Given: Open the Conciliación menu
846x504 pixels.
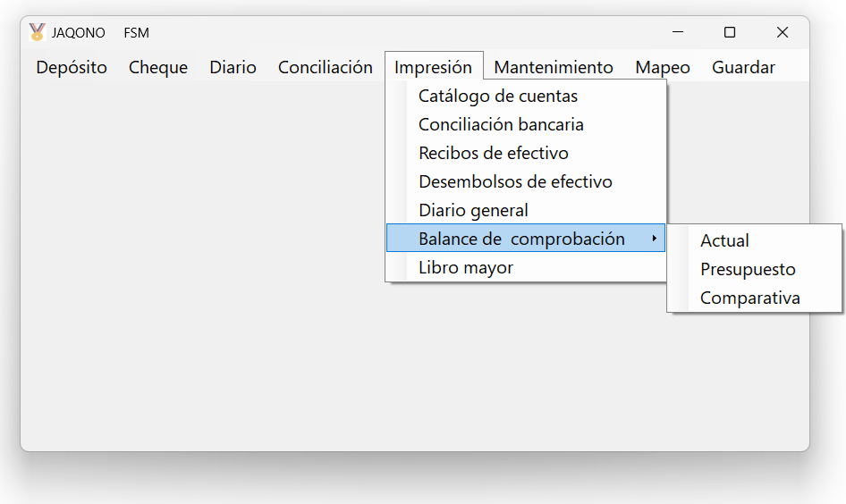Looking at the screenshot, I should (325, 67).
